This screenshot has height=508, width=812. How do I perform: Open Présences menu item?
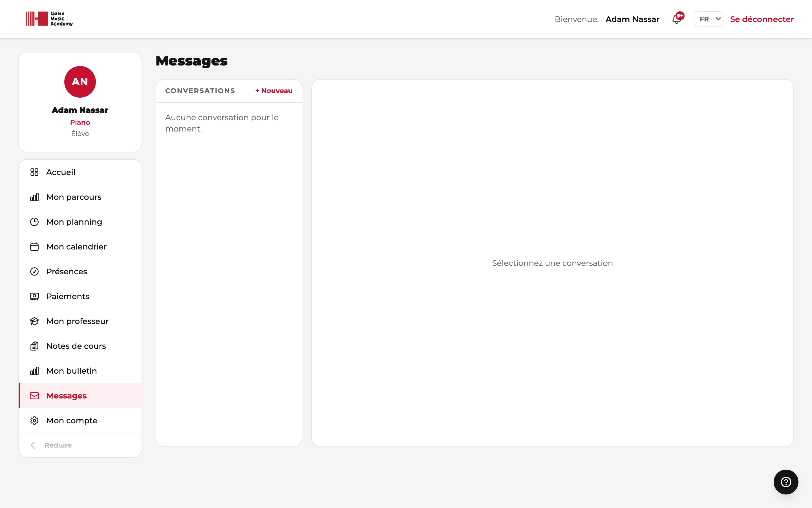pos(80,271)
